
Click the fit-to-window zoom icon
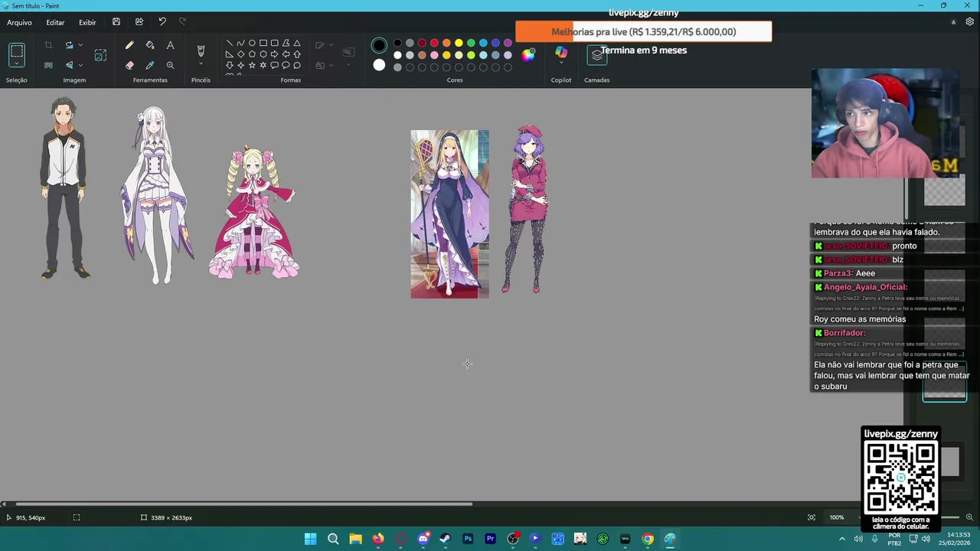click(x=812, y=517)
